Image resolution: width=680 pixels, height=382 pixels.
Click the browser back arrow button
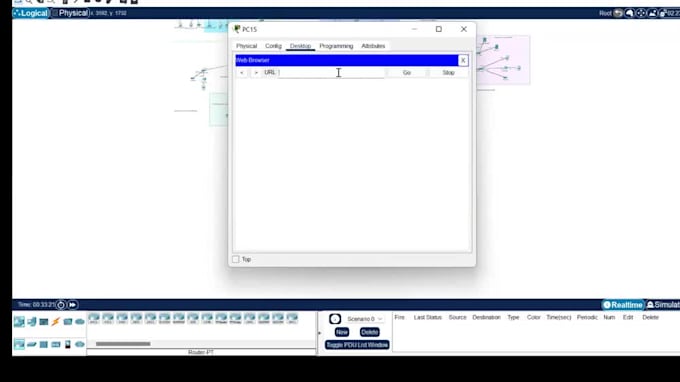(x=242, y=72)
